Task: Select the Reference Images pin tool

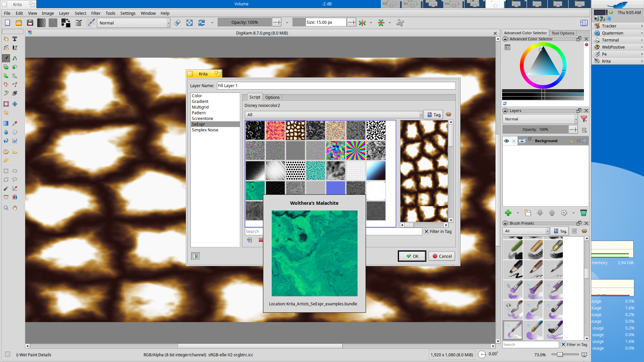Action: (x=6, y=161)
